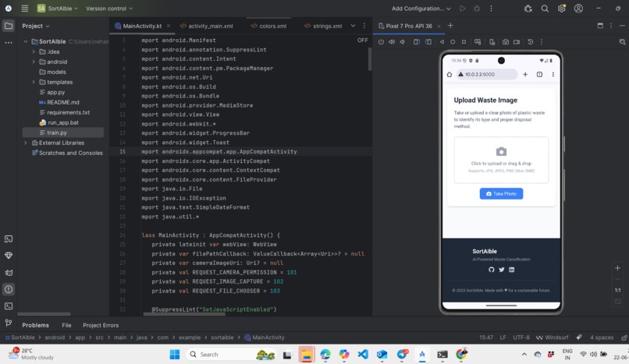Open the main hamburger menu
629x364 pixels.
[25, 9]
